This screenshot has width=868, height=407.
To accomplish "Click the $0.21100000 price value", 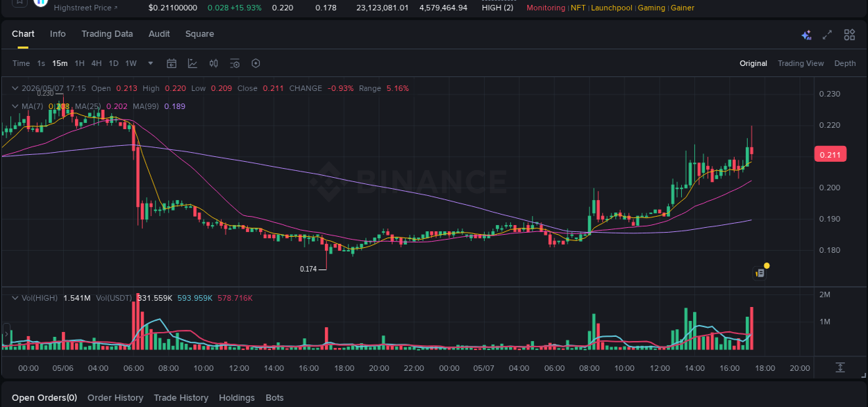I will 173,8.
